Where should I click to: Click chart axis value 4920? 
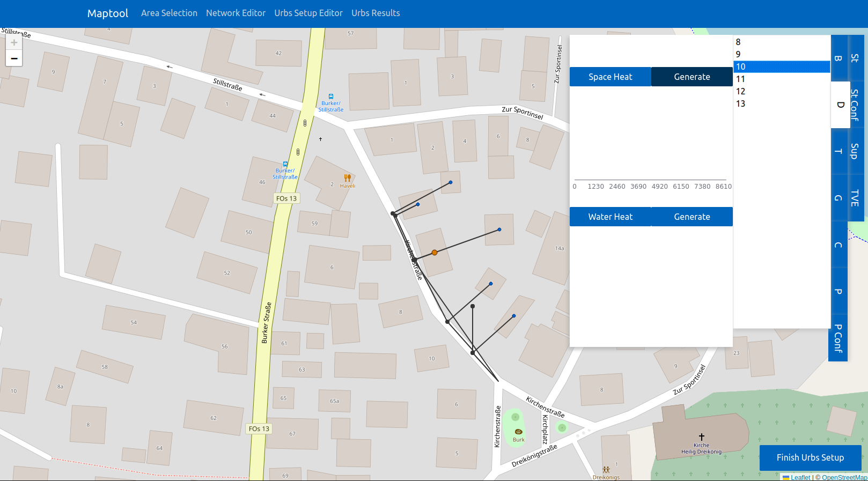pos(660,187)
